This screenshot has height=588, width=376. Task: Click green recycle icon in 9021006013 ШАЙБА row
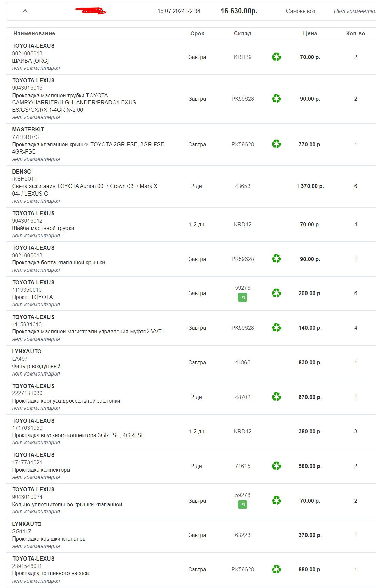276,57
